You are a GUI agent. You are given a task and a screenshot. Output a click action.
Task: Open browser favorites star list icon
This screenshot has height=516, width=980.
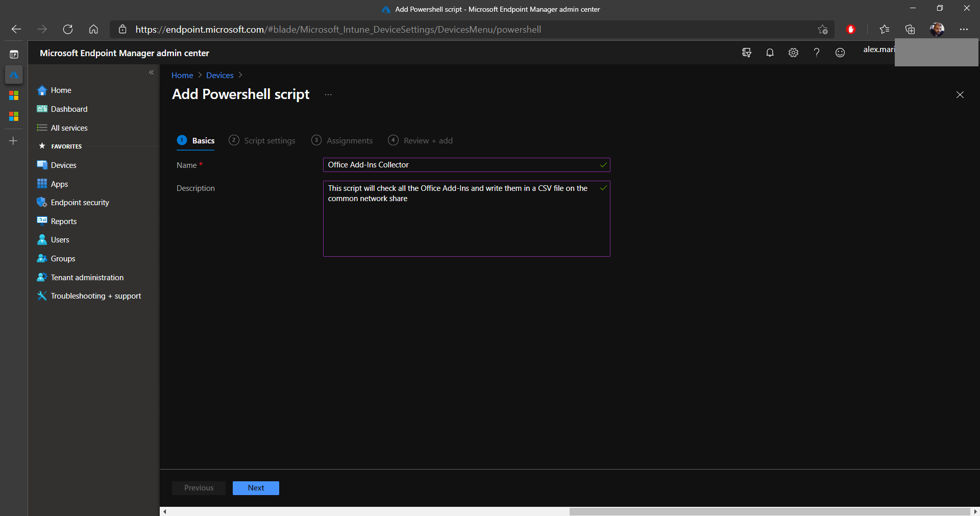pyautogui.click(x=885, y=29)
